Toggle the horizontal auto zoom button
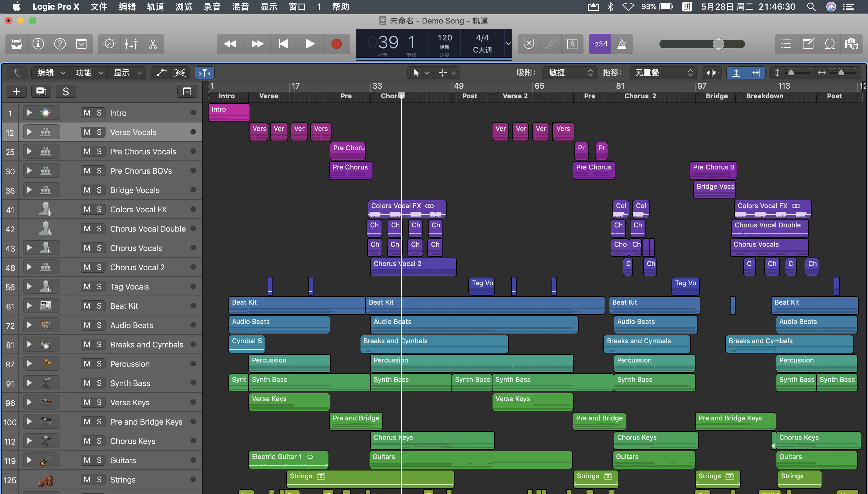This screenshot has height=494, width=868. click(x=755, y=73)
